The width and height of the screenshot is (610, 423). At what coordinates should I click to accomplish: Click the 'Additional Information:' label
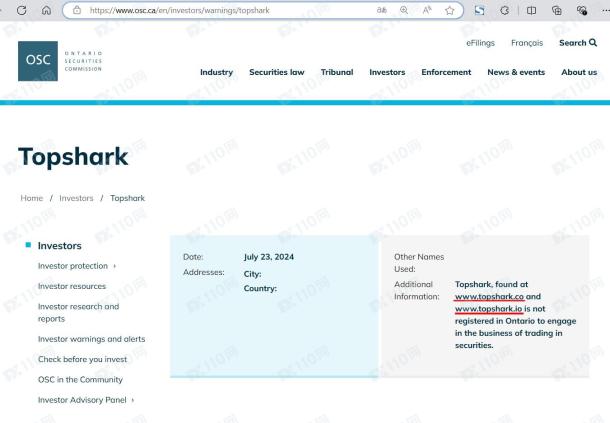click(416, 290)
